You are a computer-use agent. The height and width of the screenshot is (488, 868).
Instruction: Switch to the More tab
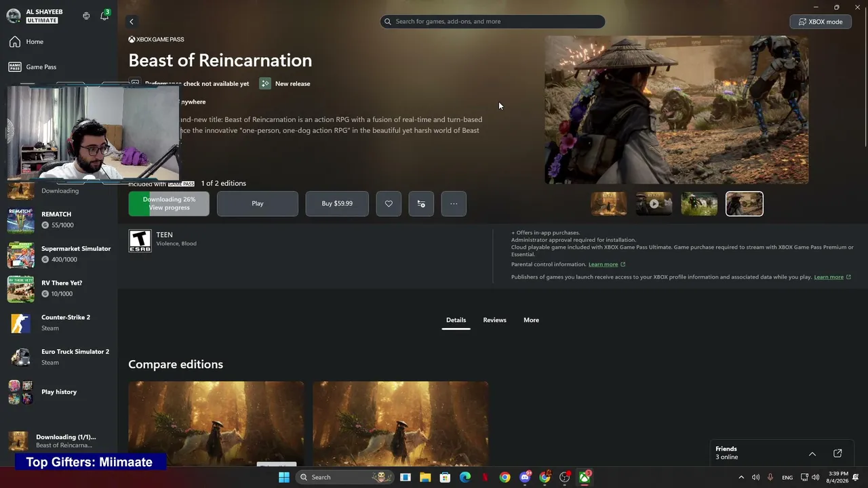[x=531, y=320]
